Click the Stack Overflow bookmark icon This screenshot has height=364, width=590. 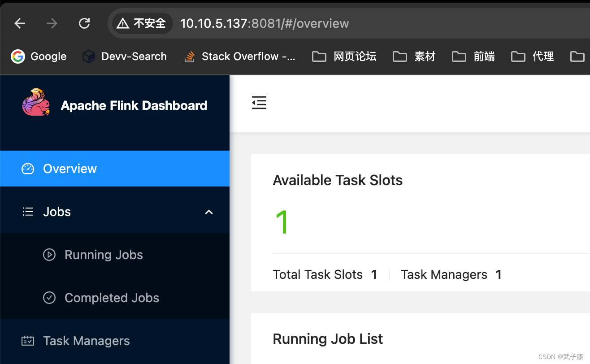(x=189, y=56)
